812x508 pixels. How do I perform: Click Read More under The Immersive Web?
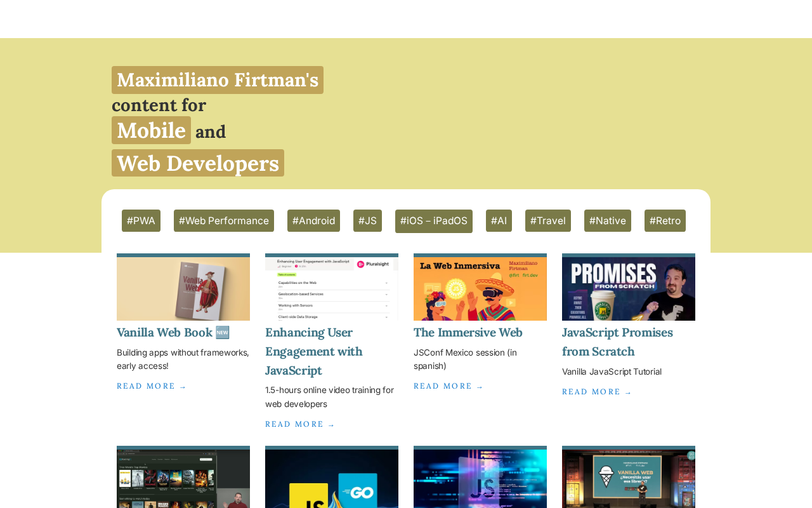point(449,386)
